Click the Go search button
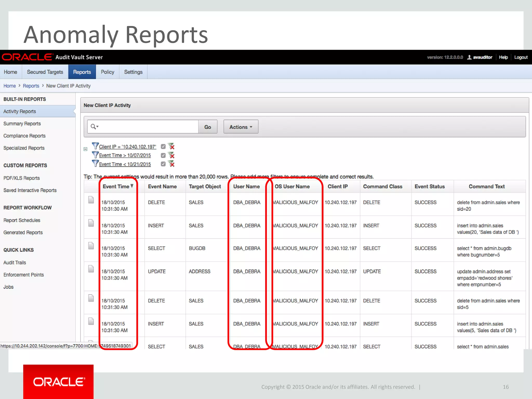Image resolution: width=532 pixels, height=399 pixels. tap(208, 127)
